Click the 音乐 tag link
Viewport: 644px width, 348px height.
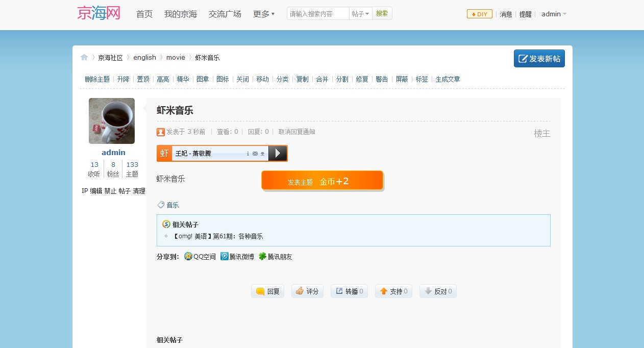(x=172, y=205)
